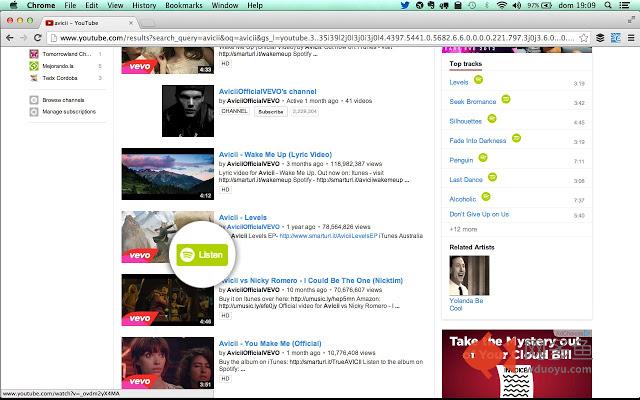Open the History menu
This screenshot has width=640, height=400.
coord(144,5)
